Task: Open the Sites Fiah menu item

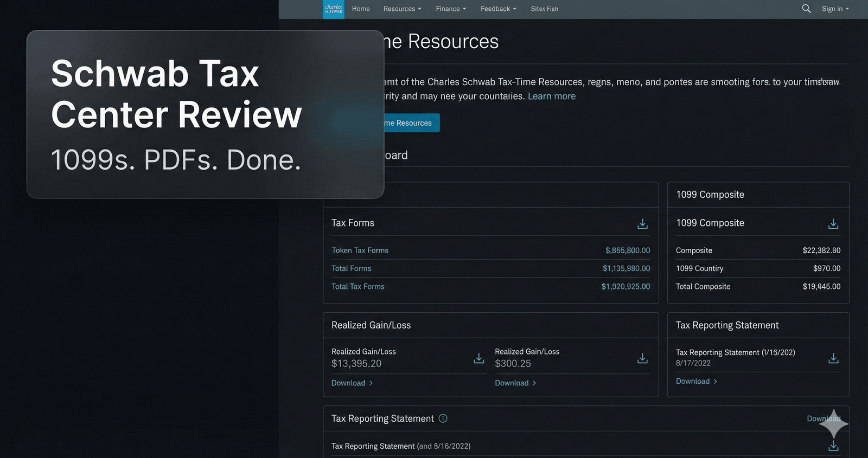Action: pos(544,9)
